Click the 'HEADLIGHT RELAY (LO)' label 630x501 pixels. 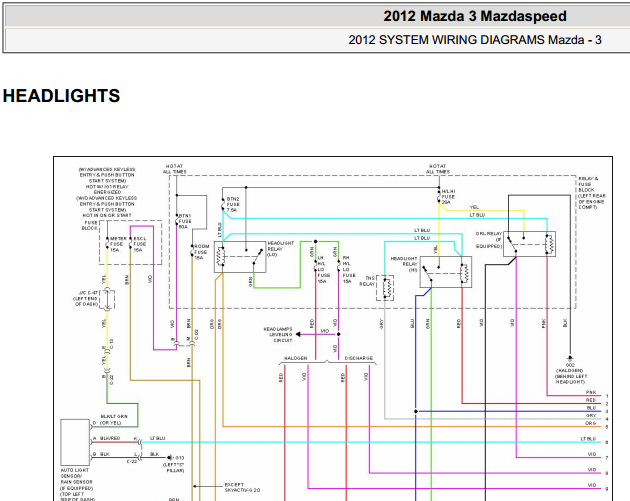280,249
